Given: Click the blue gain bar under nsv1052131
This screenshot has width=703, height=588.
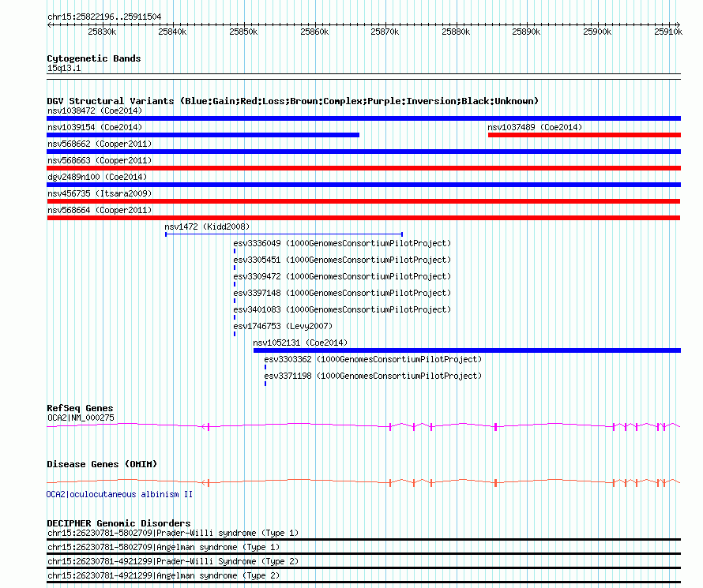Looking at the screenshot, I should pyautogui.click(x=467, y=350).
